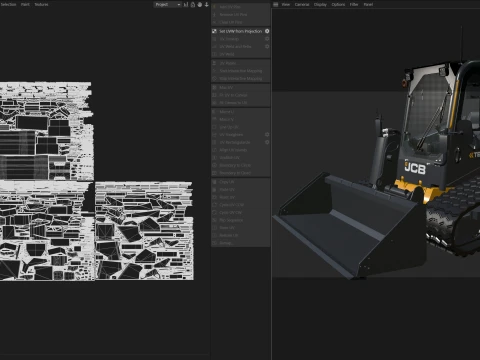Image resolution: width=480 pixels, height=360 pixels.
Task: Open the viewport Panel menu
Action: tap(368, 5)
